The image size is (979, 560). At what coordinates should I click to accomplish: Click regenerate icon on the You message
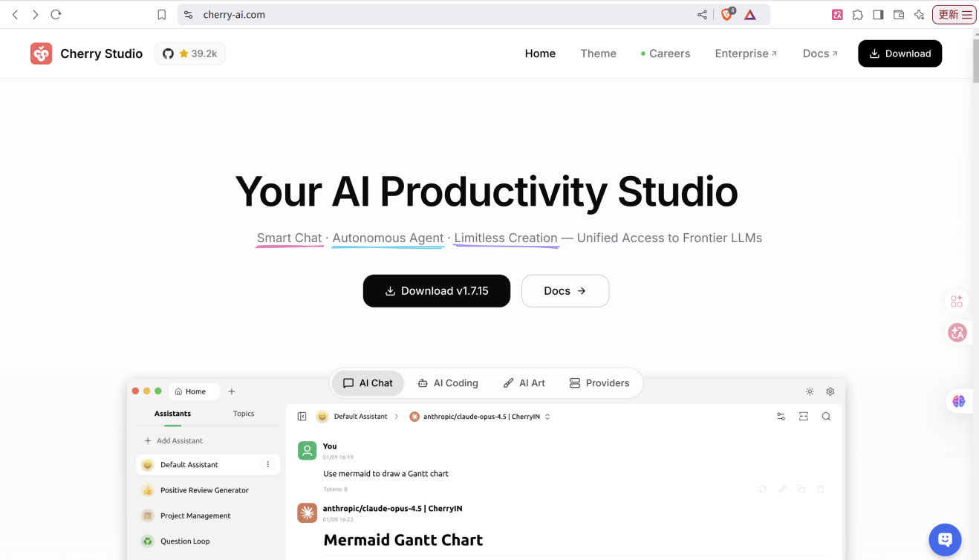click(763, 489)
